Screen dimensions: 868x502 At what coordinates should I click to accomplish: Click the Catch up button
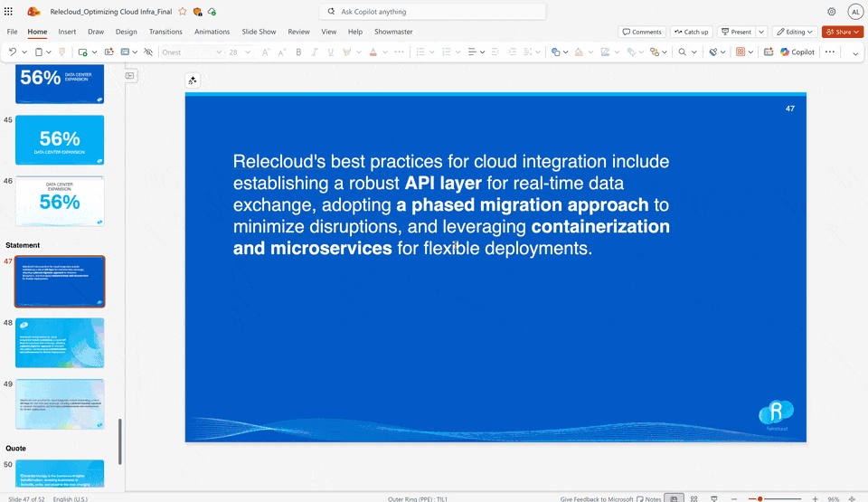692,33
